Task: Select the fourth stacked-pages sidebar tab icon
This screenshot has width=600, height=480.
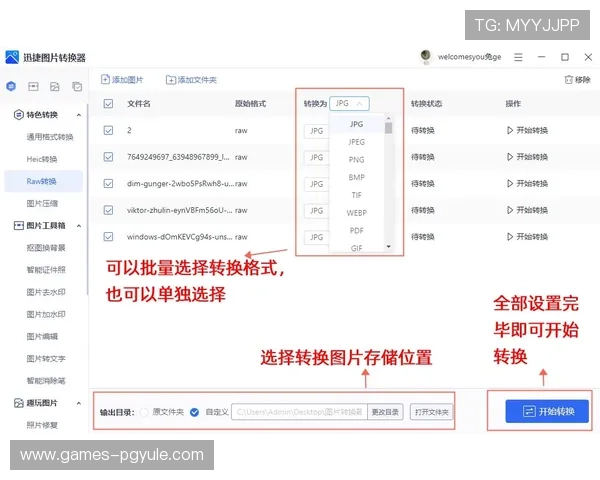Action: [x=77, y=87]
